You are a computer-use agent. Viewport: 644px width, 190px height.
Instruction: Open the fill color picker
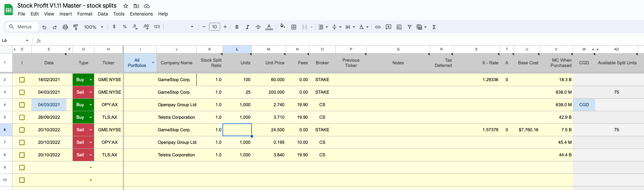(x=282, y=27)
